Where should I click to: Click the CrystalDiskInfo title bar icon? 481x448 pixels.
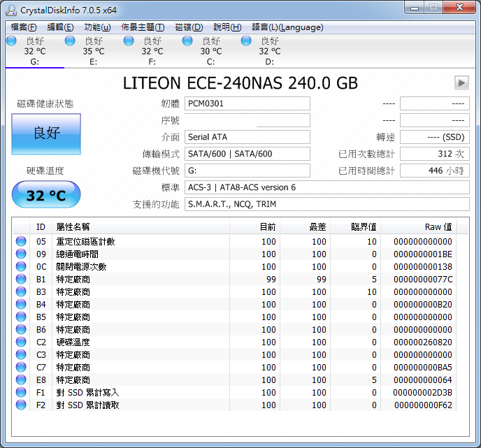pyautogui.click(x=11, y=10)
